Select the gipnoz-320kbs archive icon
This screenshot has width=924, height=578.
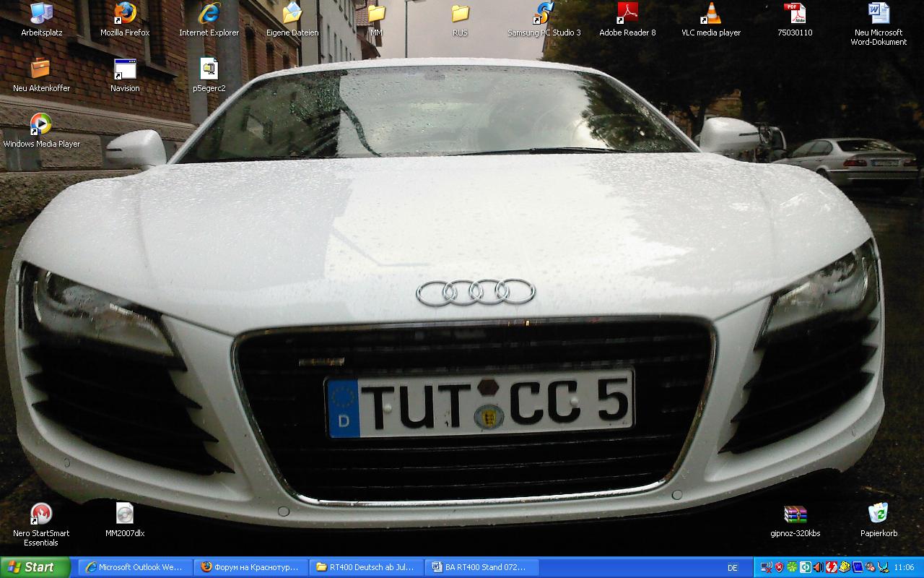(x=795, y=520)
